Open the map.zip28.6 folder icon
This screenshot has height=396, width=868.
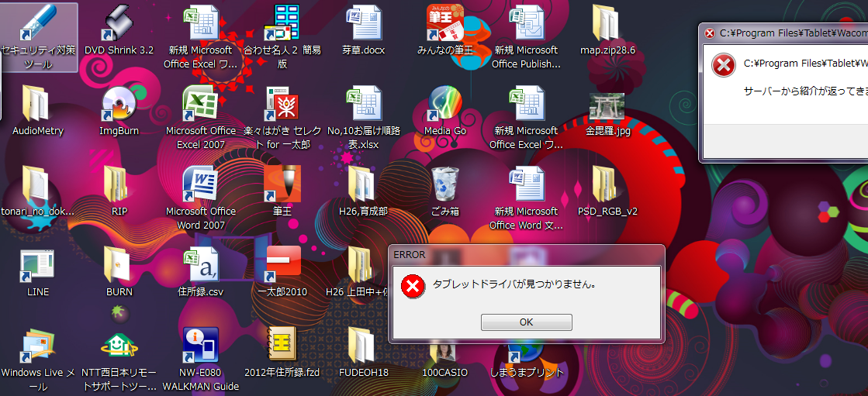pos(607,30)
